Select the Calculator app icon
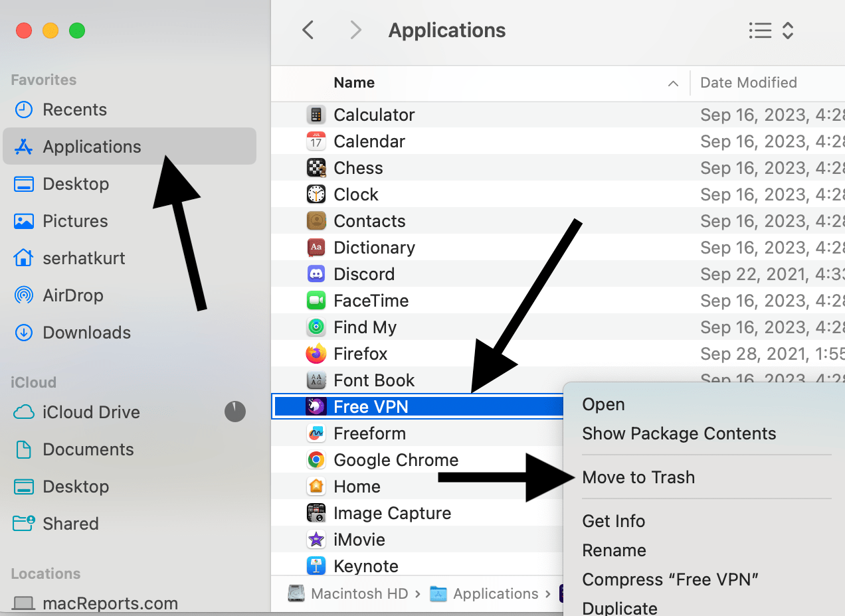This screenshot has height=616, width=845. [316, 115]
